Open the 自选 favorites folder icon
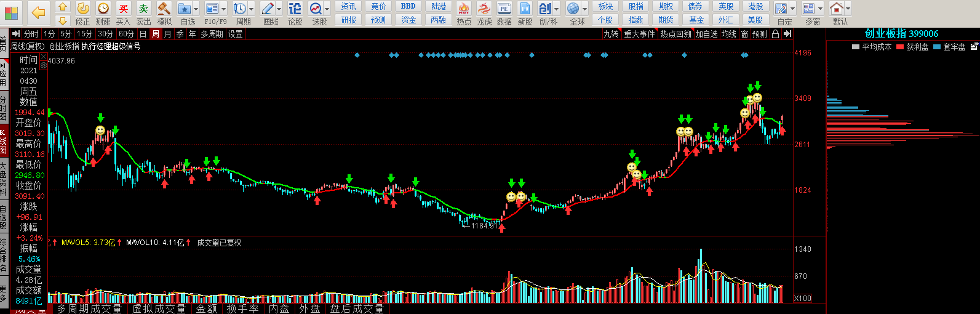Screen dimensions: 980x314 point(185,8)
